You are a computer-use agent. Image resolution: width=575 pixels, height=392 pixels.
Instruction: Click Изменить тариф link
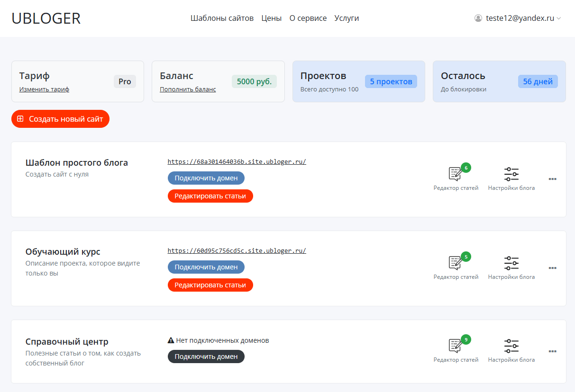coord(44,89)
